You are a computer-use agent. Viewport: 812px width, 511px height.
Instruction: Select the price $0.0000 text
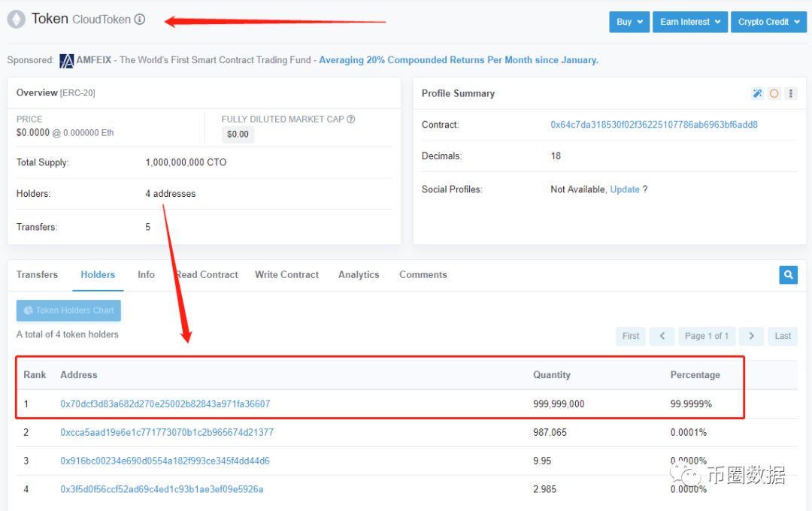click(x=32, y=132)
